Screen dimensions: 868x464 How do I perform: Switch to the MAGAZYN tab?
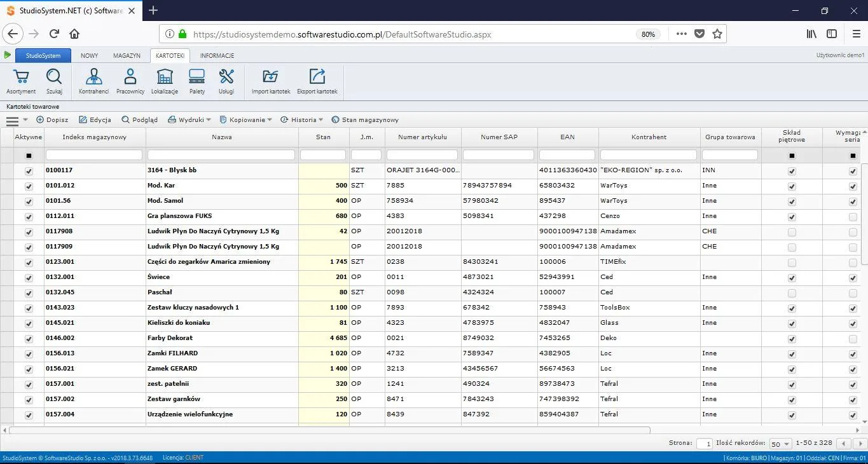127,56
